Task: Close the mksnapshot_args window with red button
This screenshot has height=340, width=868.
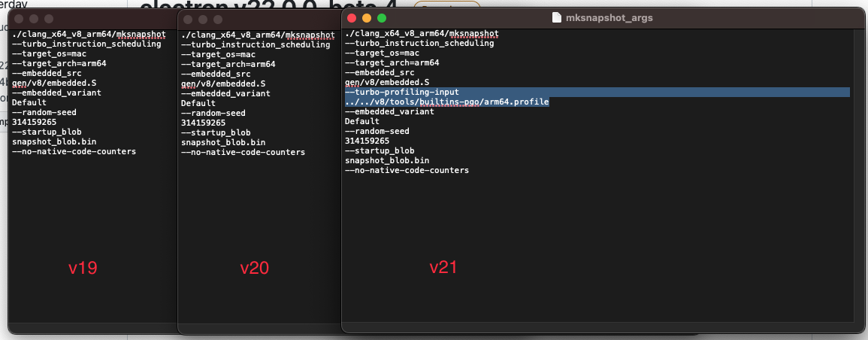Action: (x=352, y=18)
